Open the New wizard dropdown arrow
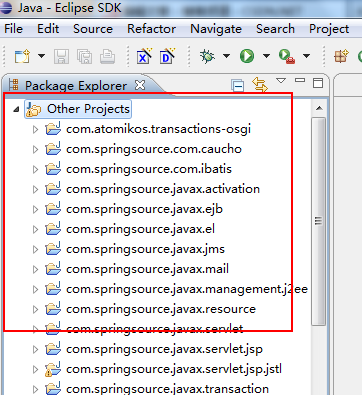 41,56
